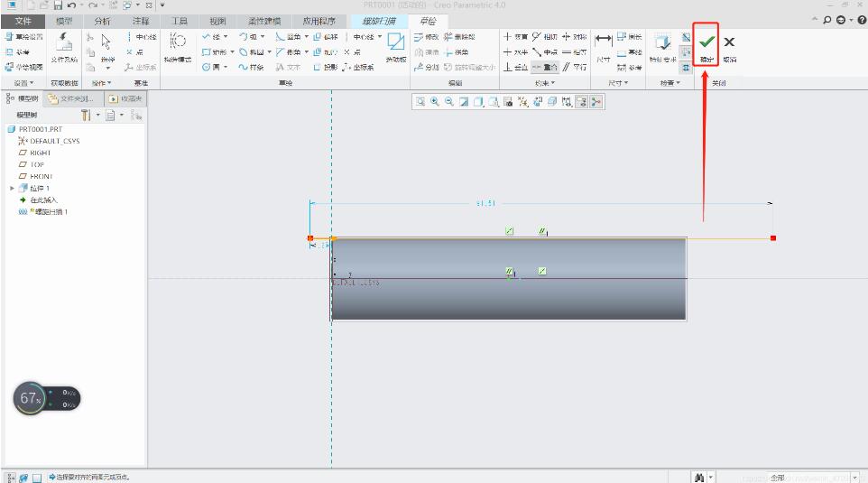The width and height of the screenshot is (868, 483).
Task: Switch to the Model ribbon tab
Action: coord(64,21)
